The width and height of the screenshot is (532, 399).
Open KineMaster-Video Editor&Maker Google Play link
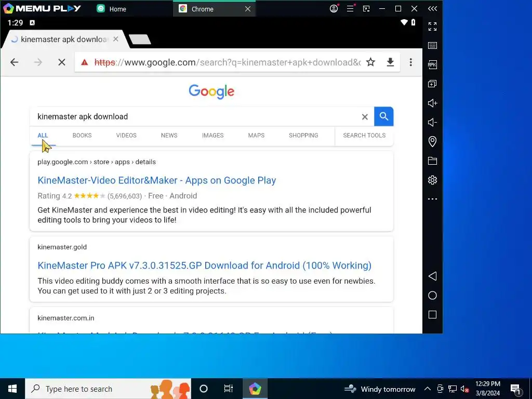pyautogui.click(x=157, y=180)
